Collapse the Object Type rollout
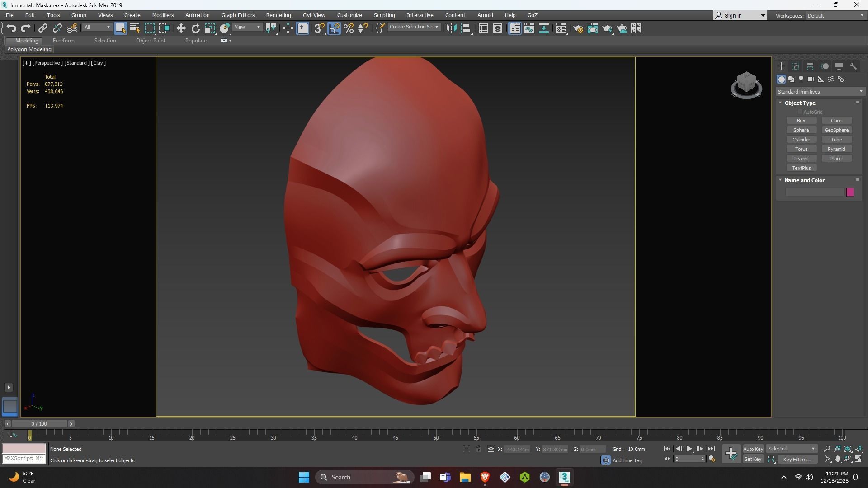Viewport: 868px width, 488px height. point(800,103)
